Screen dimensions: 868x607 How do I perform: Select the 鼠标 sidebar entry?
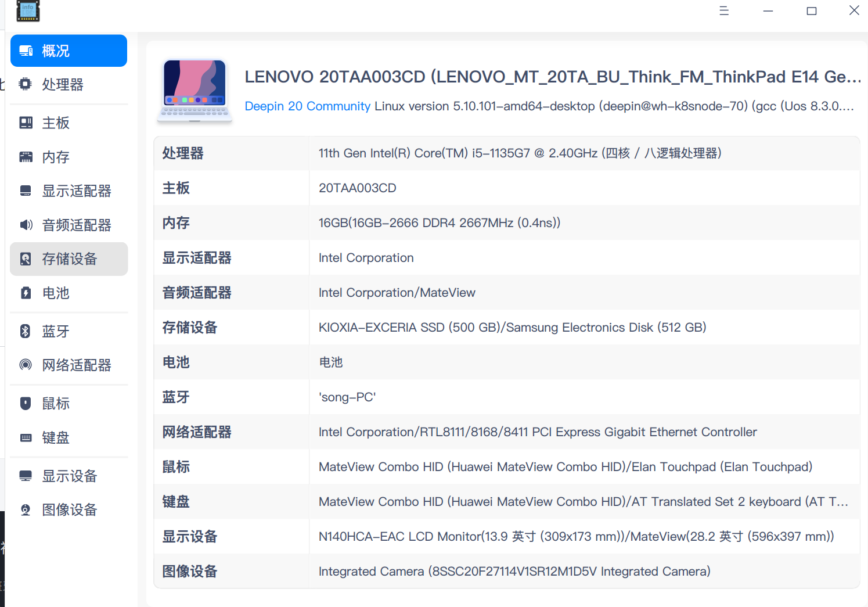69,403
